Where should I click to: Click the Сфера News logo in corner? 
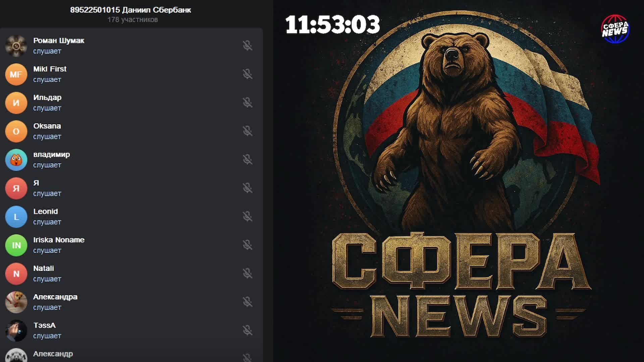615,29
